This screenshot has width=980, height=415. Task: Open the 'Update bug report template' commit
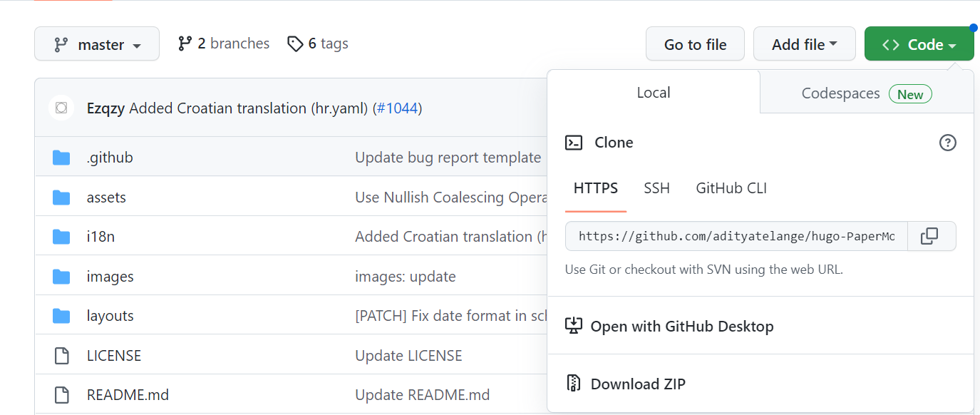pos(448,158)
